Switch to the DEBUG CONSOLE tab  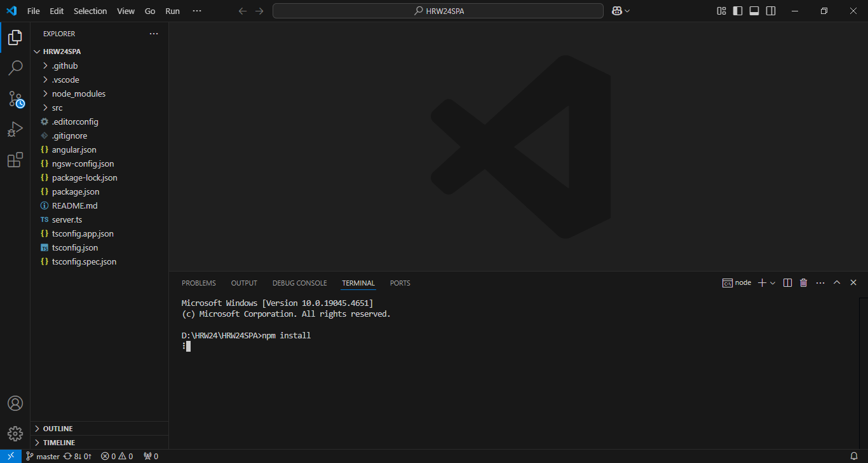click(x=299, y=283)
